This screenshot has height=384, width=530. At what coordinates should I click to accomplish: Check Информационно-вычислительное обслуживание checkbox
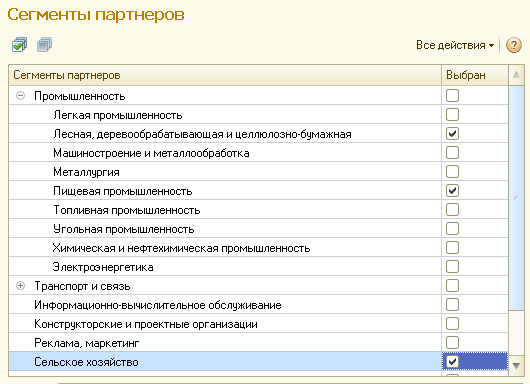[452, 305]
